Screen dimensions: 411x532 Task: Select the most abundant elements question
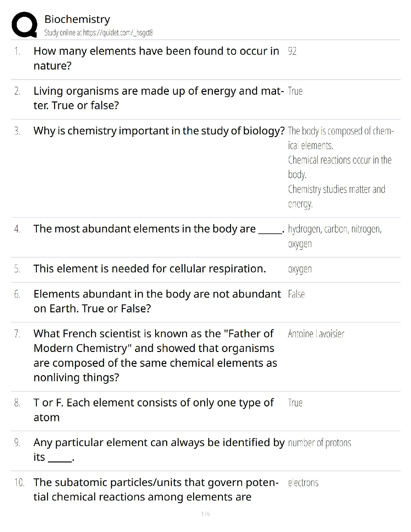pyautogui.click(x=159, y=229)
